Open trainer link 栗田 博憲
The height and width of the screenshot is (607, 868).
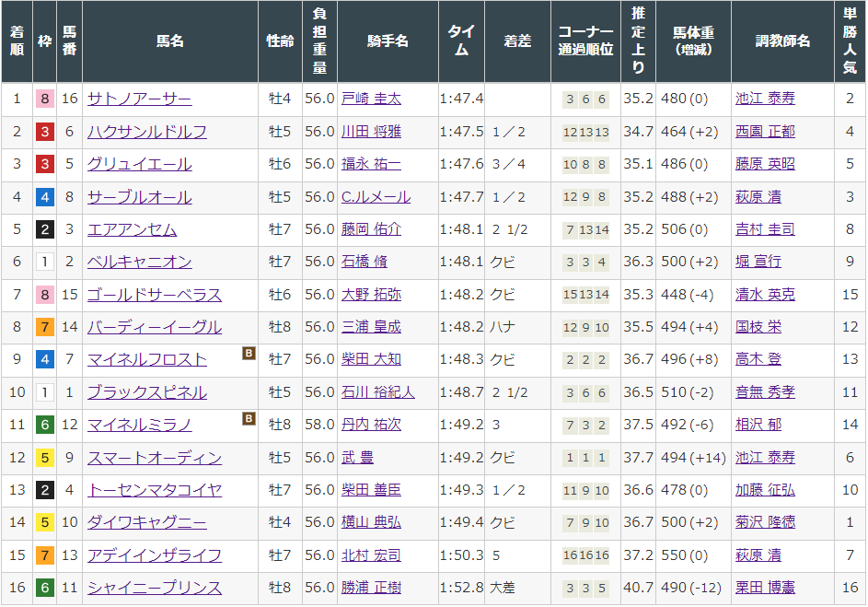pyautogui.click(x=765, y=588)
